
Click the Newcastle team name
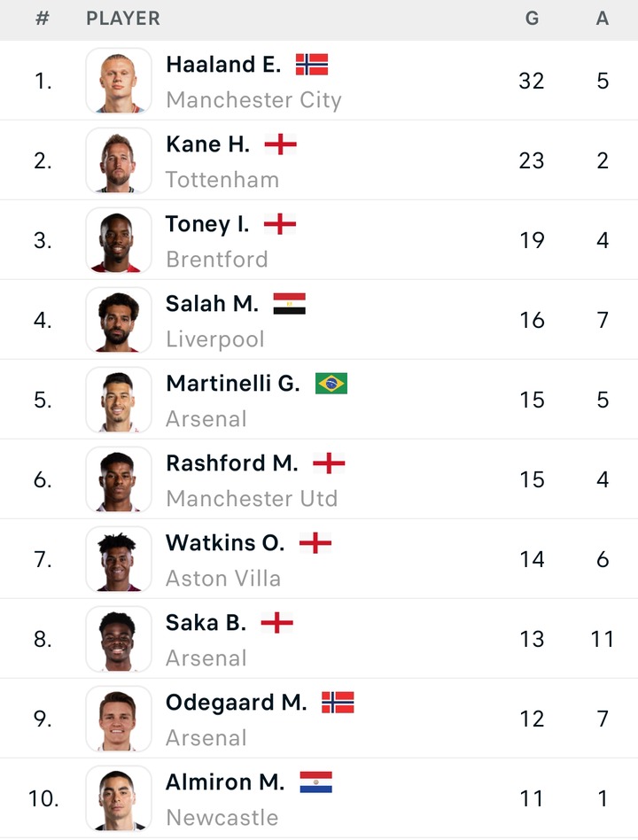(x=222, y=818)
